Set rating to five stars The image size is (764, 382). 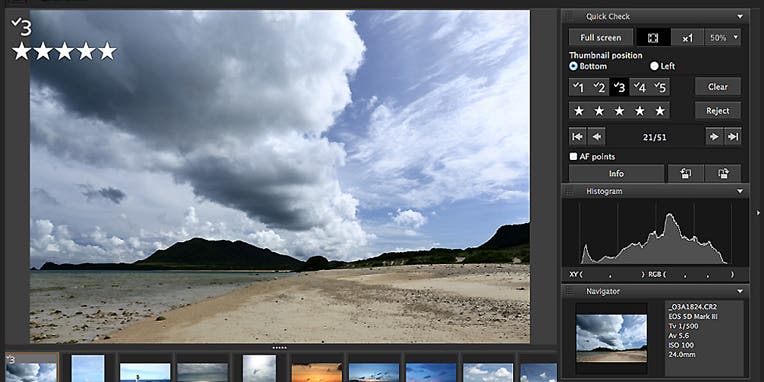click(660, 111)
